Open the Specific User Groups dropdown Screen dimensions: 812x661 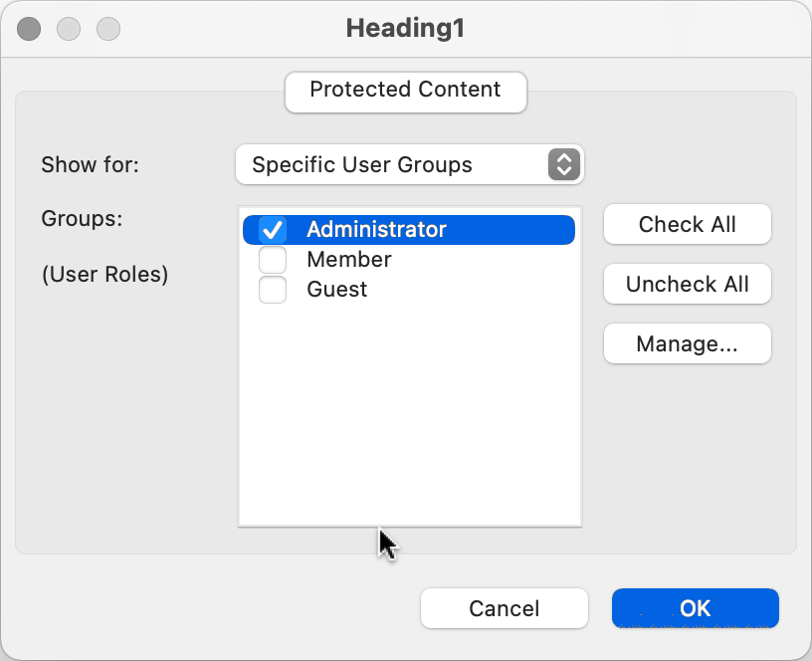(x=408, y=165)
